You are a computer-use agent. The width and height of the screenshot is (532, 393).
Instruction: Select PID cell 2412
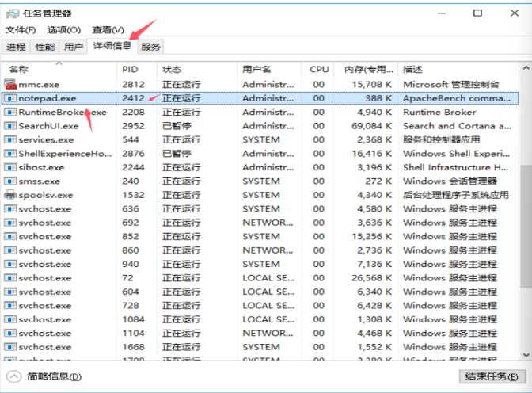click(x=133, y=98)
